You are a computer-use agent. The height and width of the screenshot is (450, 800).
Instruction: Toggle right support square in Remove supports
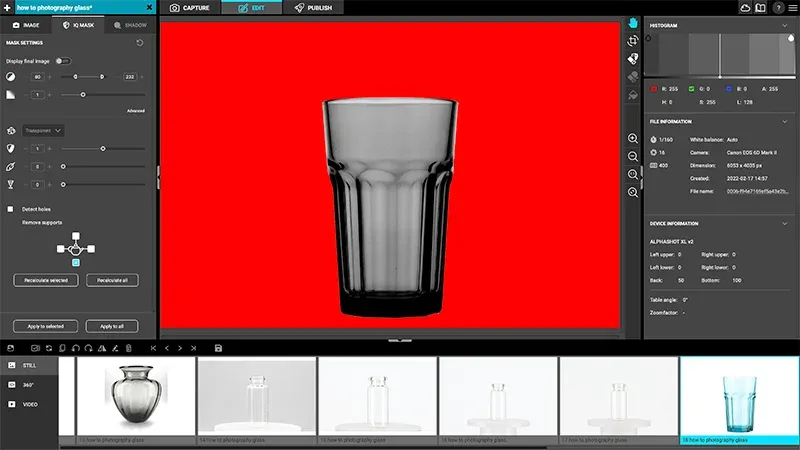[x=91, y=249]
